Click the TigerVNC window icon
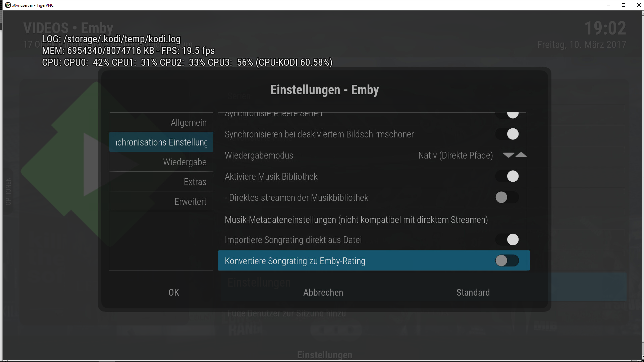 (x=8, y=5)
